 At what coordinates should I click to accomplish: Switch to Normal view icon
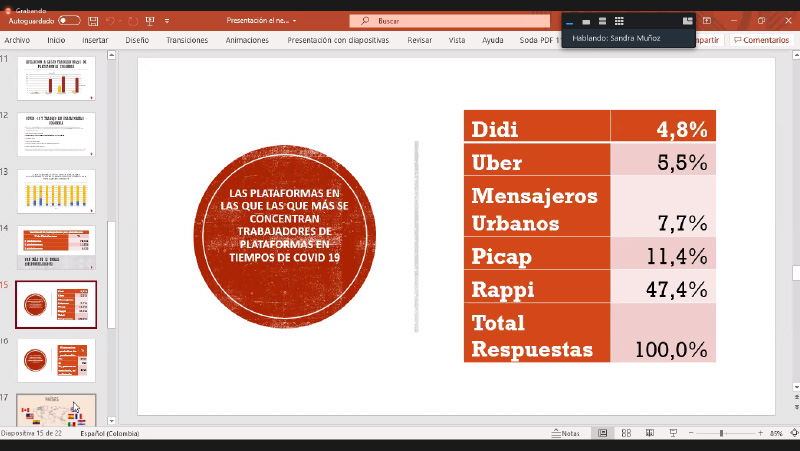point(603,433)
